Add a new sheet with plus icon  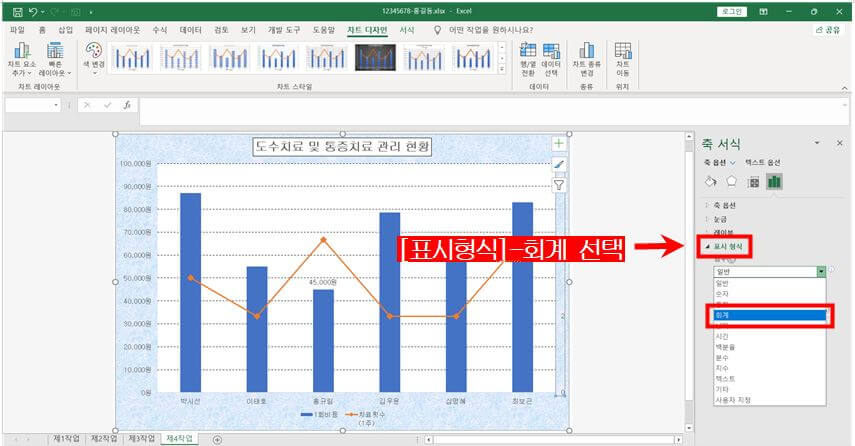click(x=217, y=439)
